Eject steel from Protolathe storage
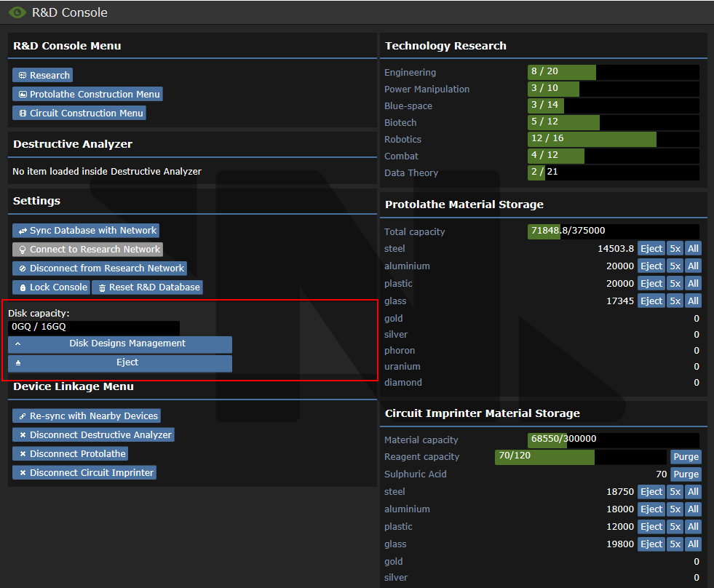 651,249
